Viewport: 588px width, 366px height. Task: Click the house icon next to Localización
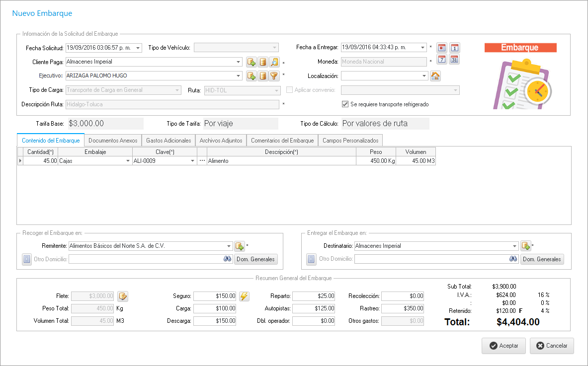point(435,76)
